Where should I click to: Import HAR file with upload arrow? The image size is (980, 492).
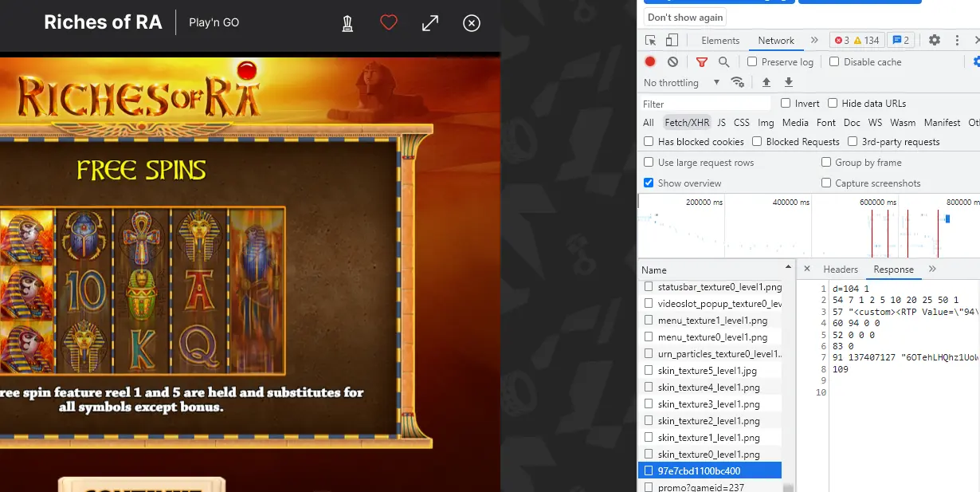[766, 82]
